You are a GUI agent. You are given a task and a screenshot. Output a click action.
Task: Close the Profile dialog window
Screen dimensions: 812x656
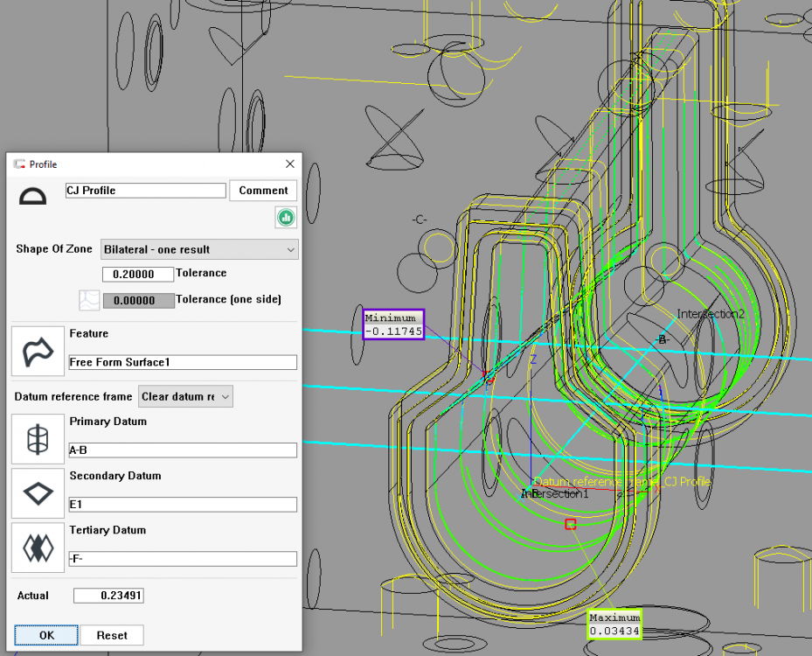290,164
